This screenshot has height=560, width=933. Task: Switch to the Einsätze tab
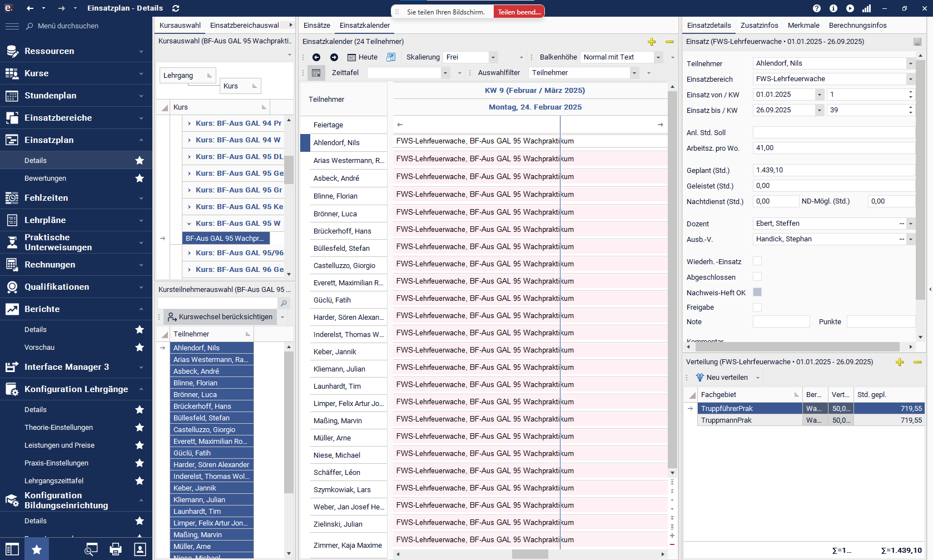[x=316, y=26]
